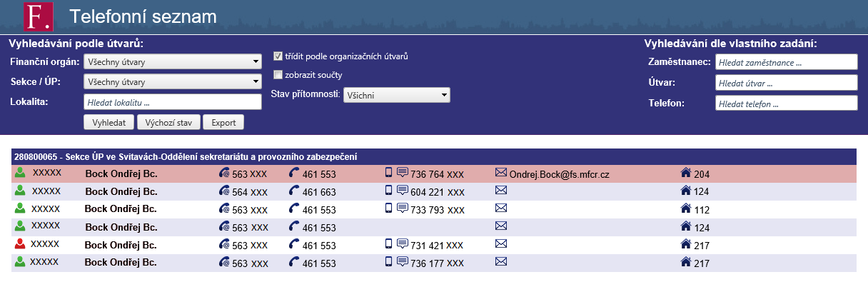Image resolution: width=868 pixels, height=282 pixels.
Task: Click SMS bubble icon before 731 421
Action: 403,244
